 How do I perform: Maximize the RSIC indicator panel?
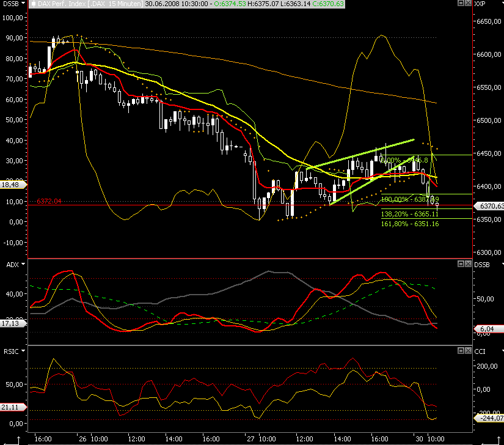click(461, 350)
